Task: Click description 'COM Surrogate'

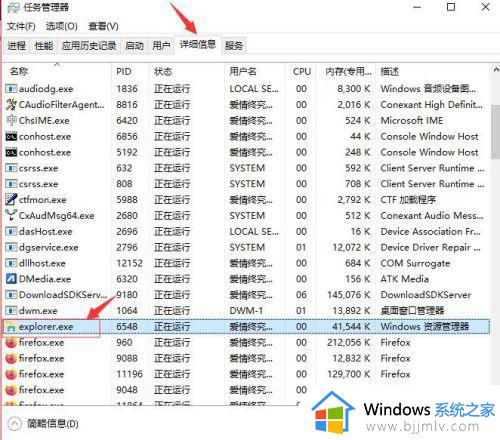Action: coord(415,263)
